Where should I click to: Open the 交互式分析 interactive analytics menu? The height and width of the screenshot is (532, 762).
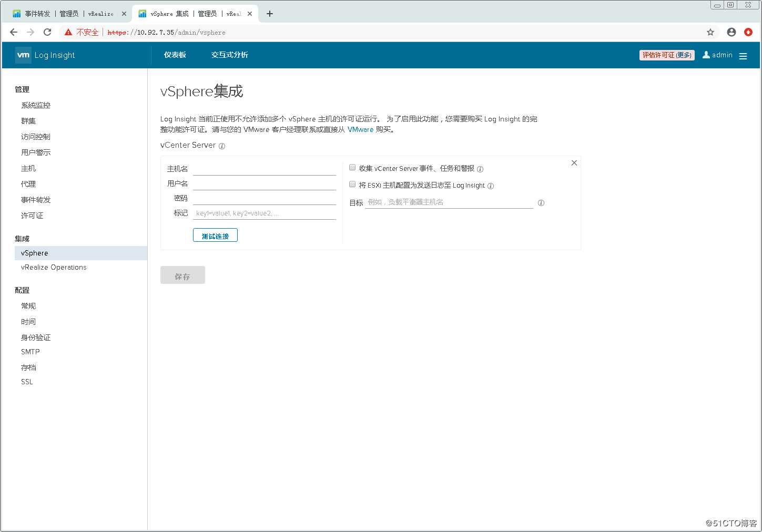pos(230,55)
